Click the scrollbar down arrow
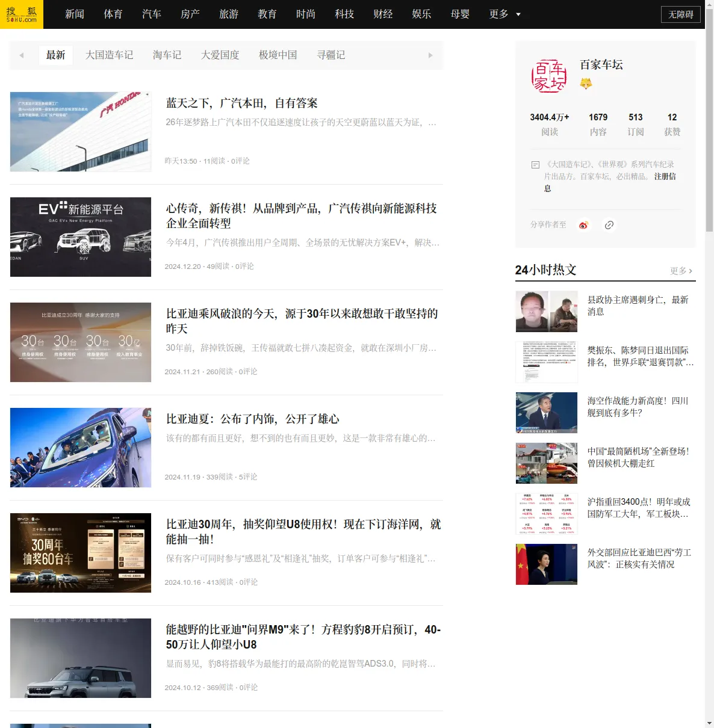 pos(709,723)
